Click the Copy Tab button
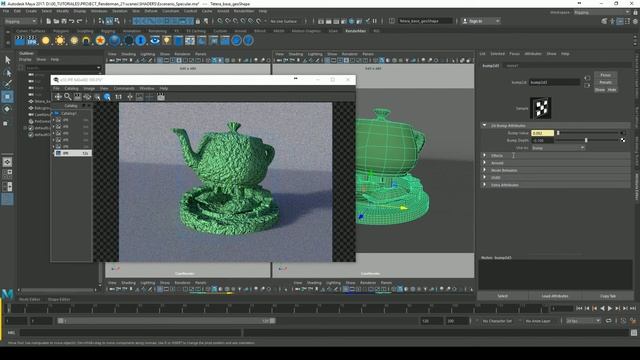Viewport: 640px width, 360px height. tap(608, 296)
